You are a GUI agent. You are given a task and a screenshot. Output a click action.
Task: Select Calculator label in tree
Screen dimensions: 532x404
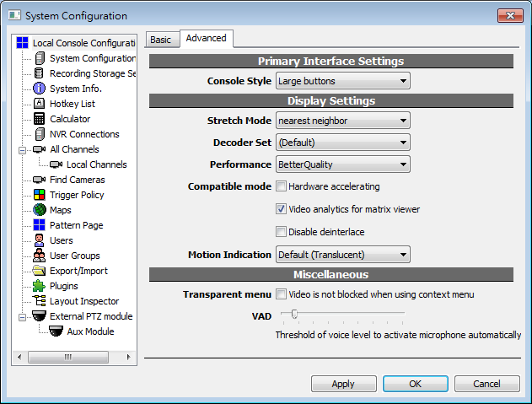click(x=70, y=119)
